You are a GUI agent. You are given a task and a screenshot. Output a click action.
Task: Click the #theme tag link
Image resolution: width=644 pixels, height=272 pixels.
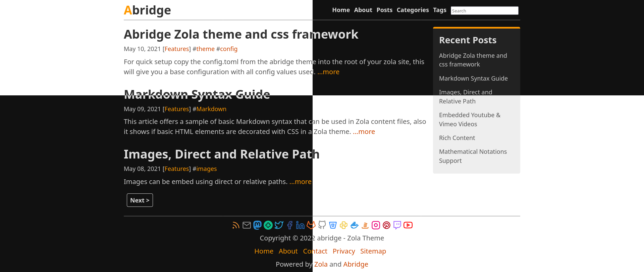205,49
